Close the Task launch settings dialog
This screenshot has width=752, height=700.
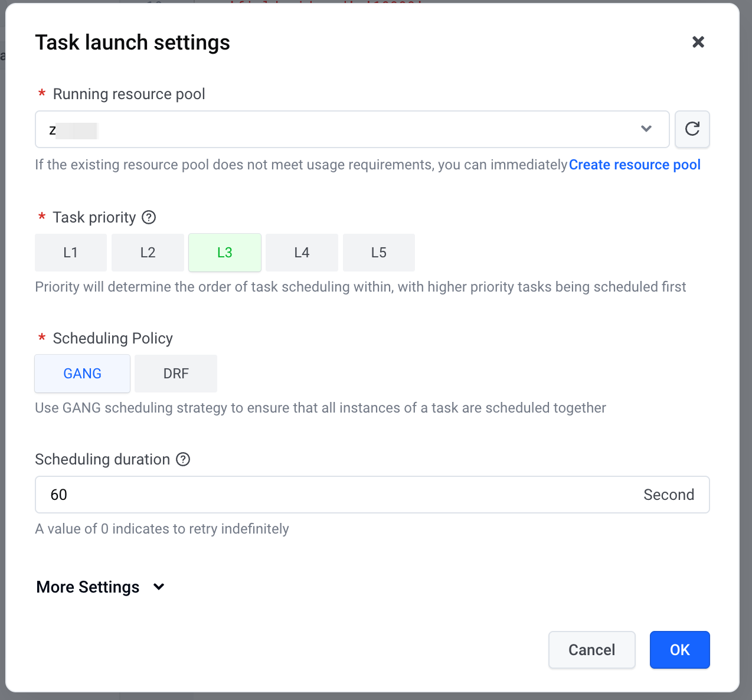coord(698,42)
